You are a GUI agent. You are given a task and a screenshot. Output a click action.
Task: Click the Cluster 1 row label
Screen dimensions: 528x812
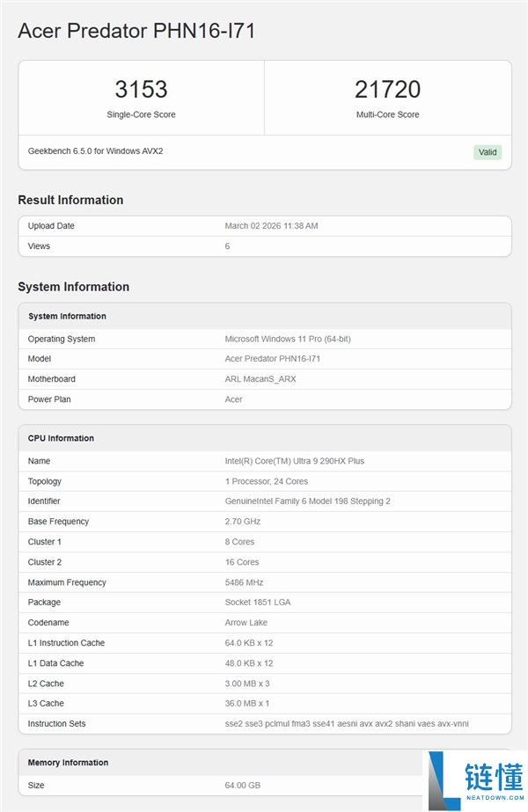point(45,542)
